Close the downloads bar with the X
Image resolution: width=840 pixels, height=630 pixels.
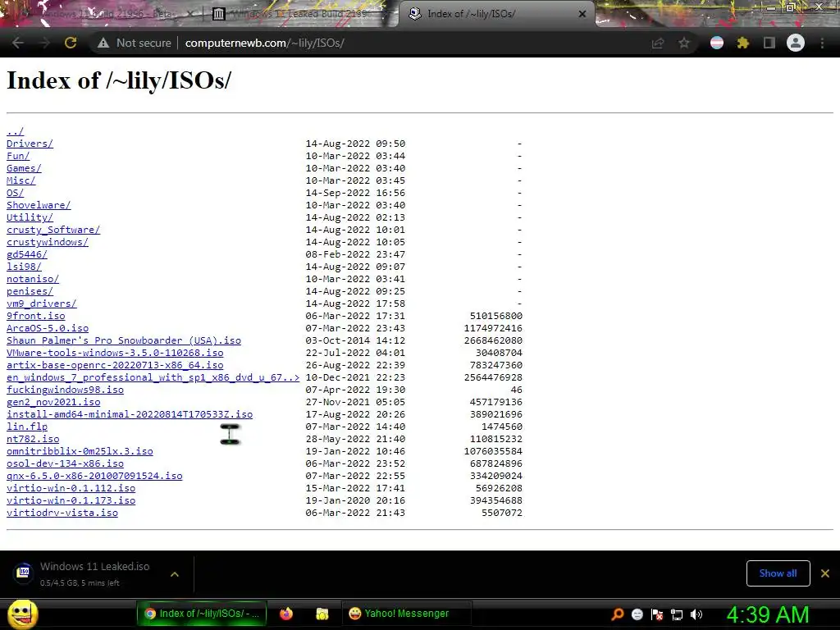point(825,573)
